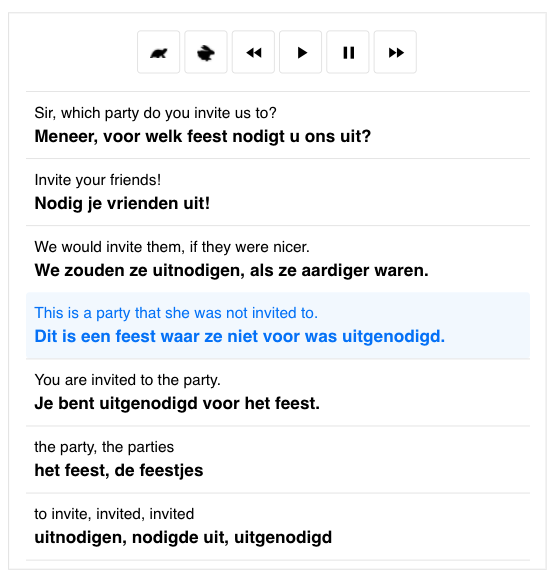Click highlighted sentence 'Dit is een feest waar ze niet voor was uitgenodigd.'
The image size is (558, 581).
pos(240,336)
